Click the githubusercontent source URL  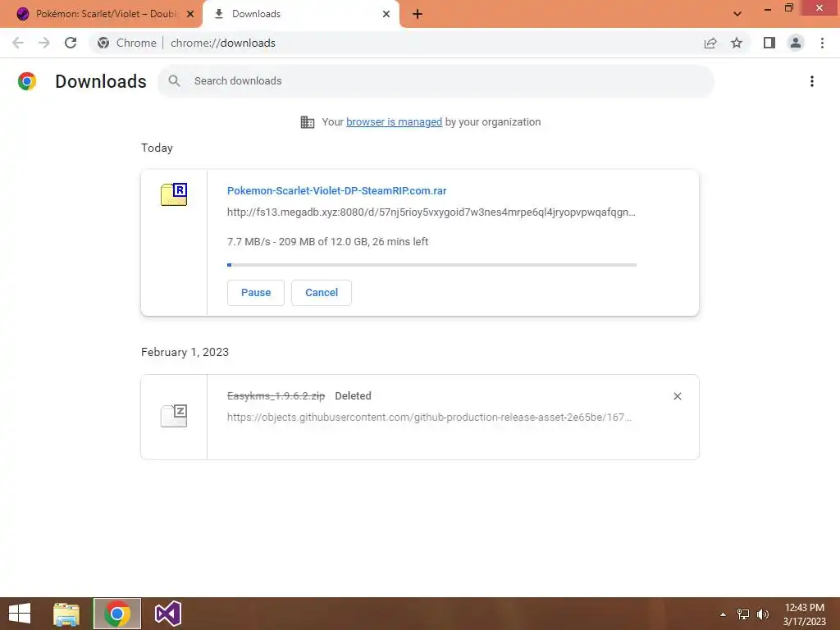coord(429,418)
